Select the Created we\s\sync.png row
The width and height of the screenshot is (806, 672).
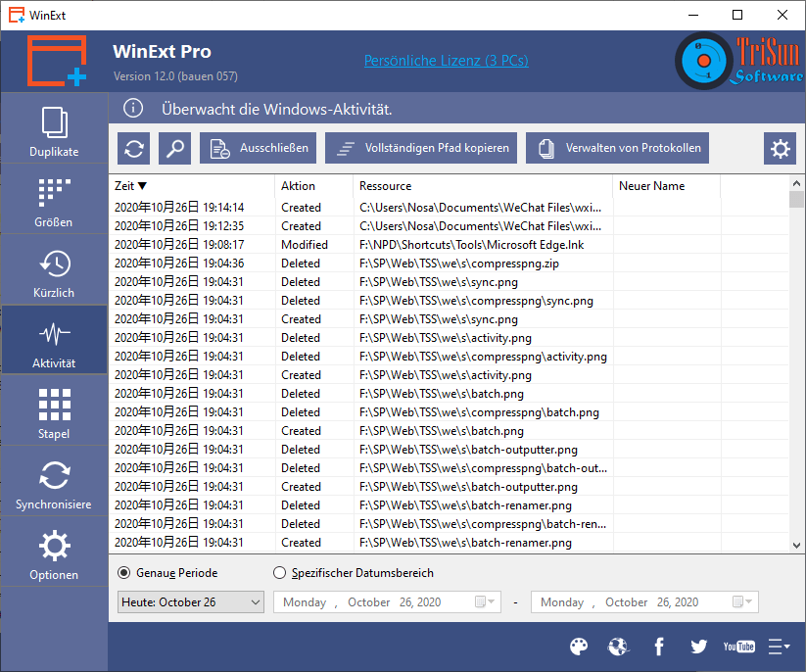(449, 319)
